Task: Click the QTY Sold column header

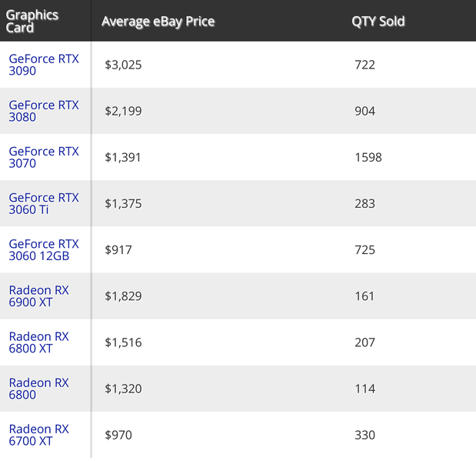Action: (378, 21)
